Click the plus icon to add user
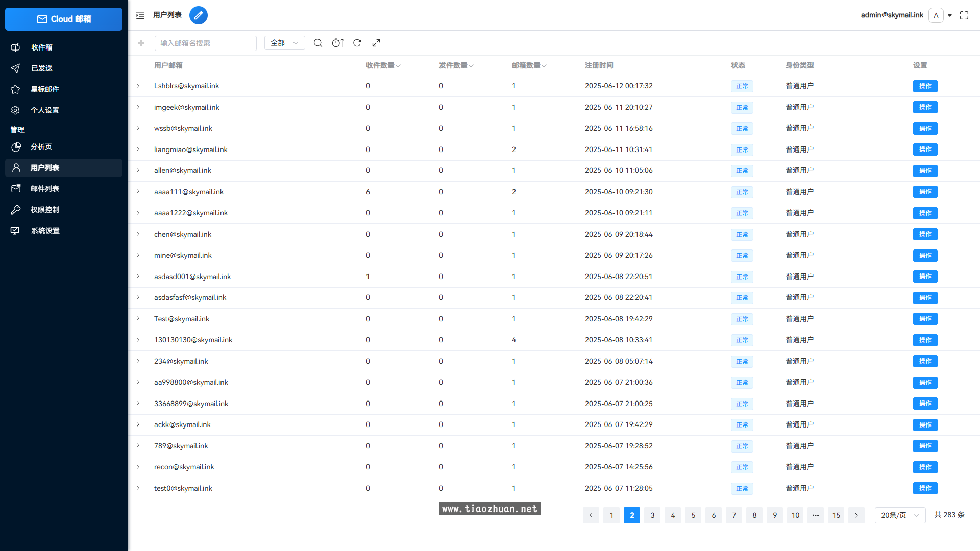 [x=141, y=43]
